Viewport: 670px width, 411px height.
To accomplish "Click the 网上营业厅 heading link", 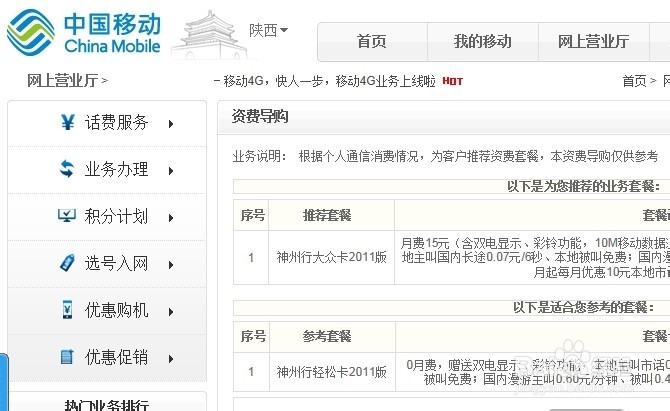I will [x=63, y=80].
